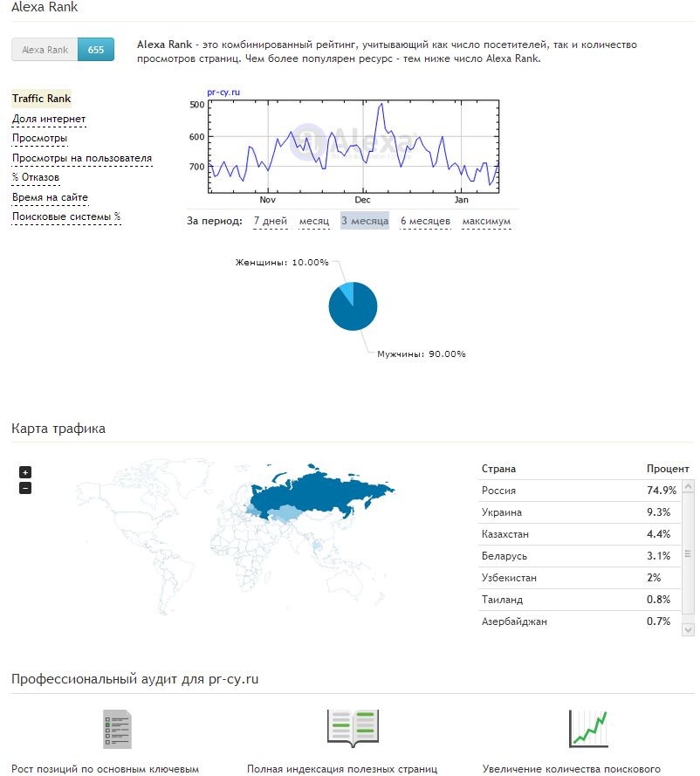Select the % Отказов metric
700x776 pixels.
[36, 178]
